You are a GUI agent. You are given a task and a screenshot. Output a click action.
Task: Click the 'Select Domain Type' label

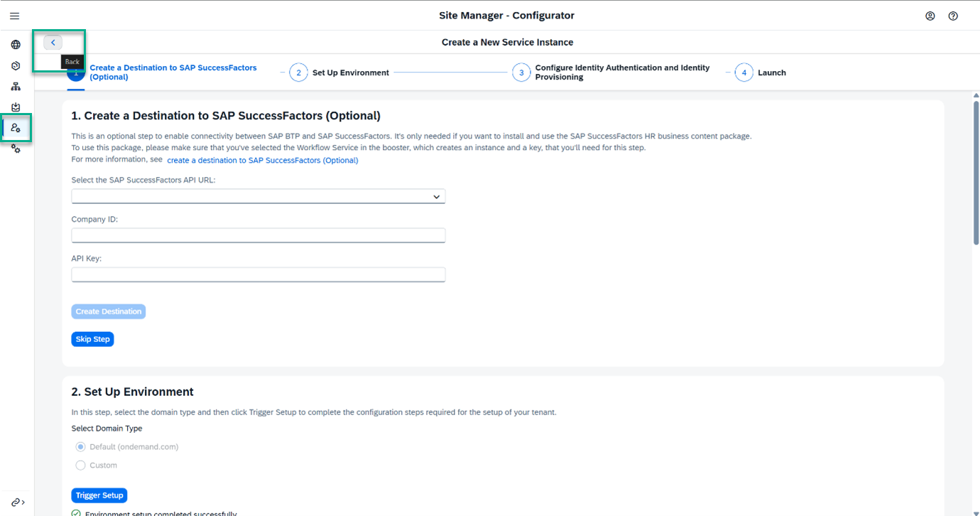click(x=107, y=429)
